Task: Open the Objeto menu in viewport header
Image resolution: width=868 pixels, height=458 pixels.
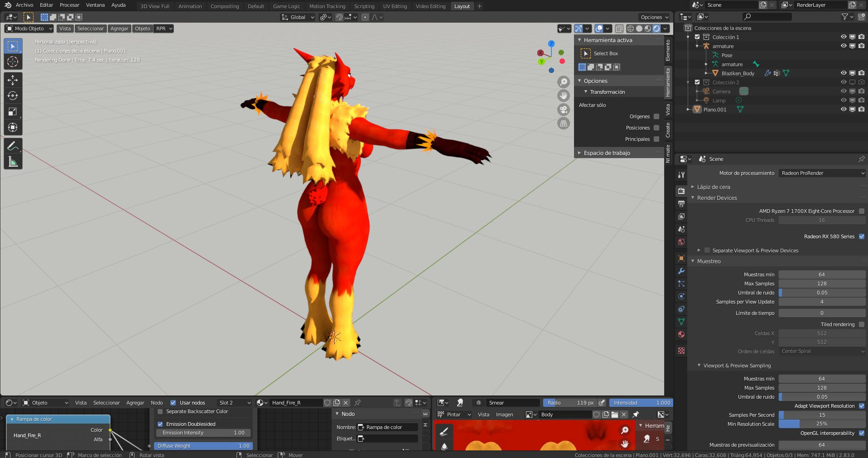Action: point(142,29)
